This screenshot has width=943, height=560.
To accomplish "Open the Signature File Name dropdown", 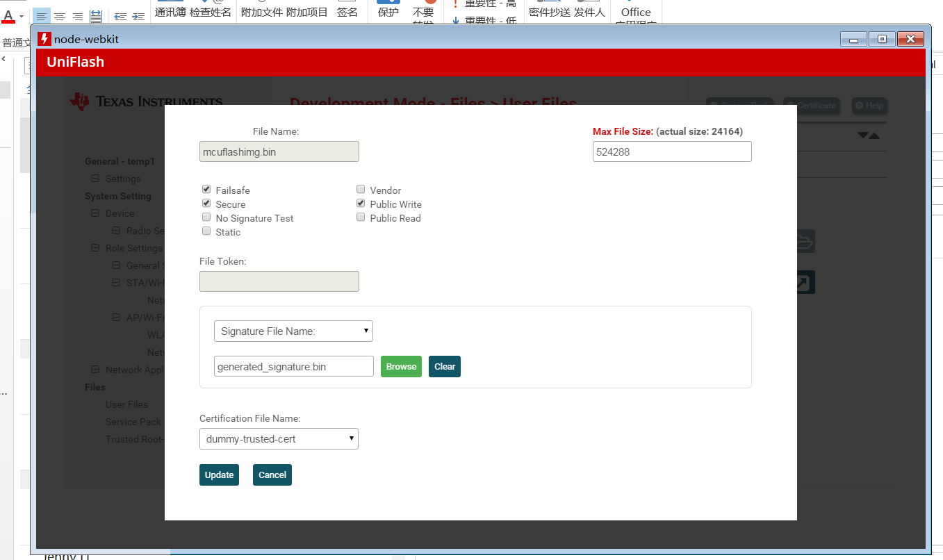I will point(293,331).
